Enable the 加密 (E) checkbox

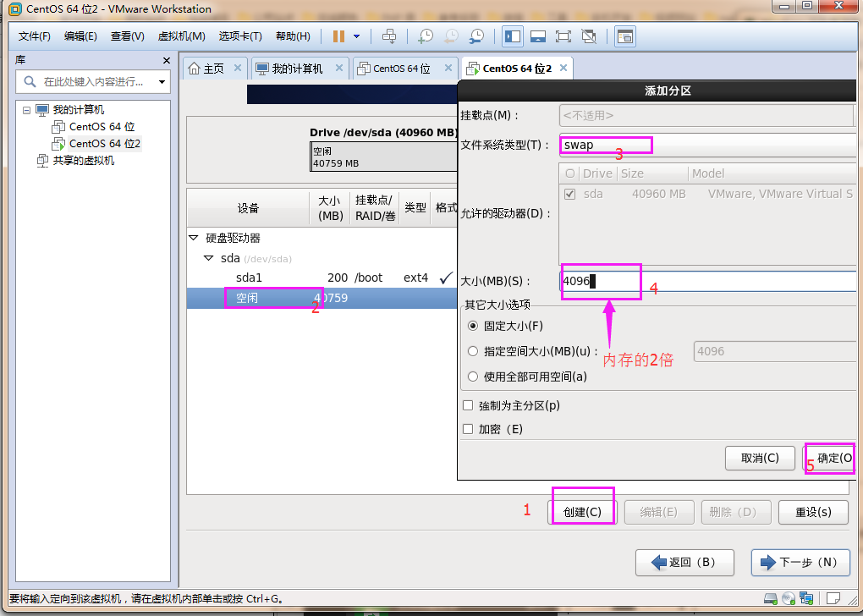point(468,429)
